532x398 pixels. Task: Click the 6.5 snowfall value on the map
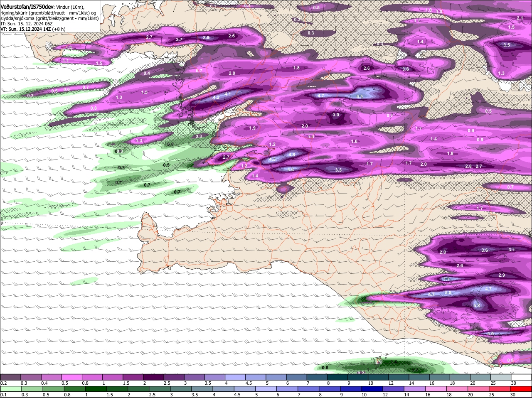[x=360, y=96]
